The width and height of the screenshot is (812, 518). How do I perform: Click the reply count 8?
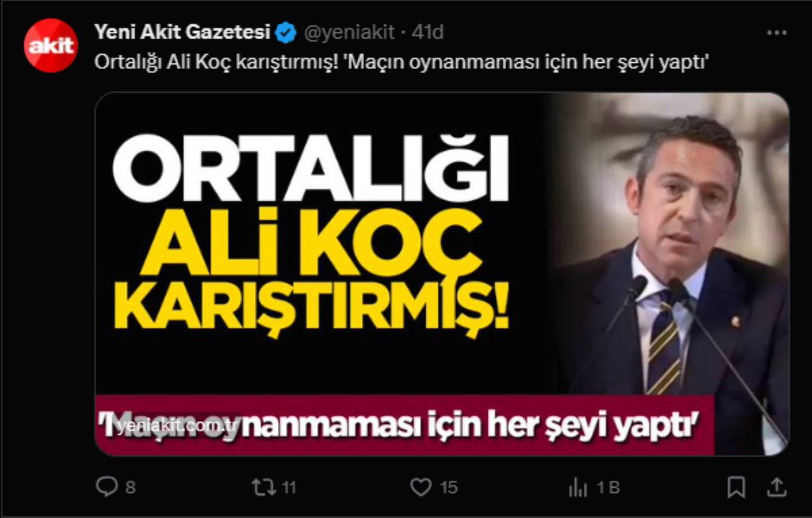tap(130, 487)
